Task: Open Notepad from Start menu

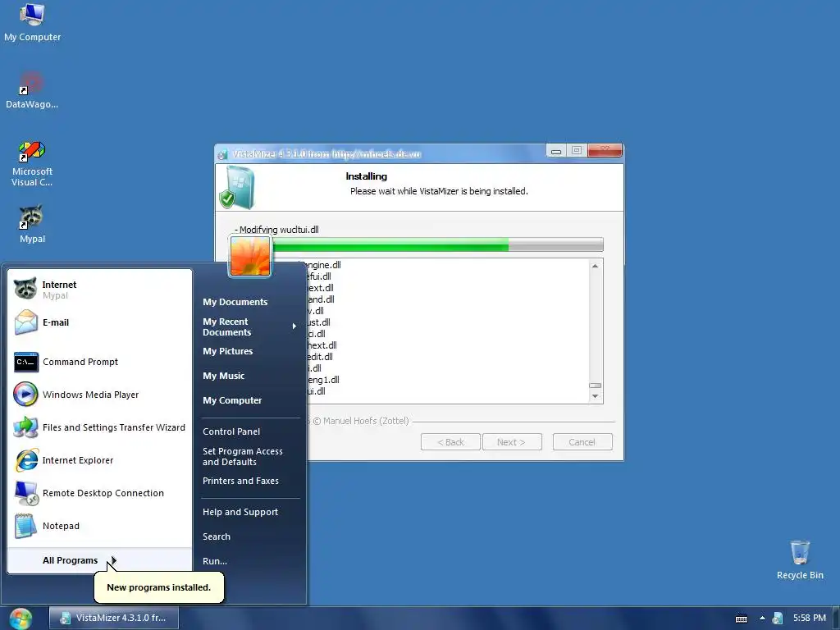Action: tap(101, 526)
